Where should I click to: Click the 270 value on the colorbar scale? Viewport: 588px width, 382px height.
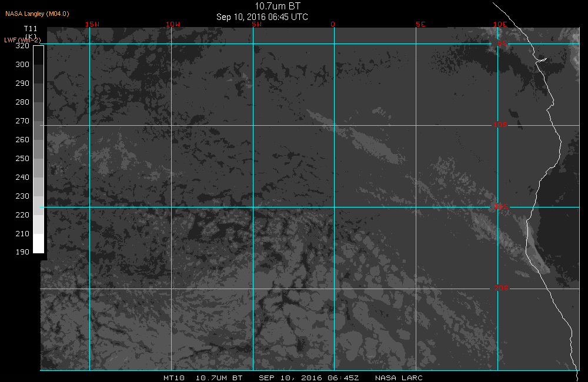(22, 120)
